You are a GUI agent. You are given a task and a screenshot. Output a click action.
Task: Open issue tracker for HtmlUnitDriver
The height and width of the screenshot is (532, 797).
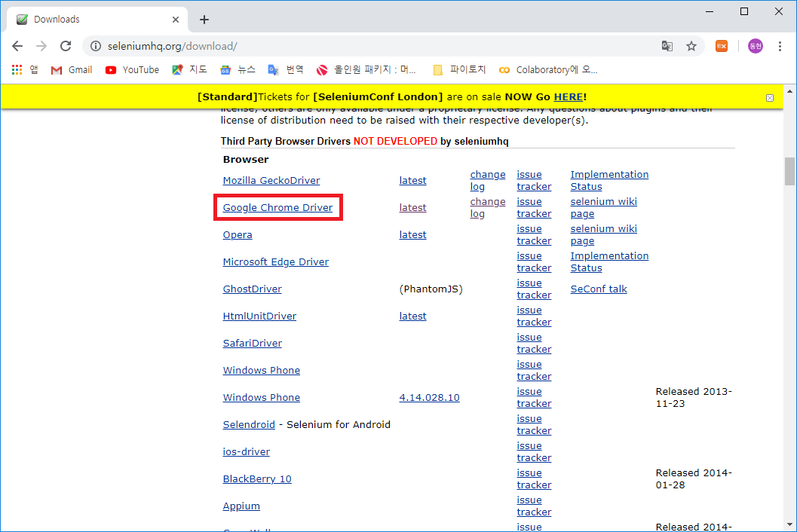click(x=534, y=316)
